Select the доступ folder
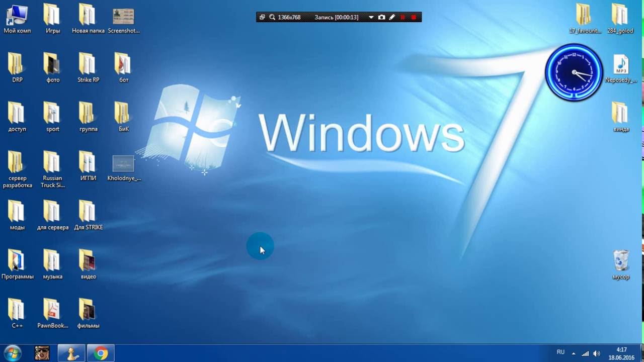The width and height of the screenshot is (644, 362). click(x=17, y=117)
